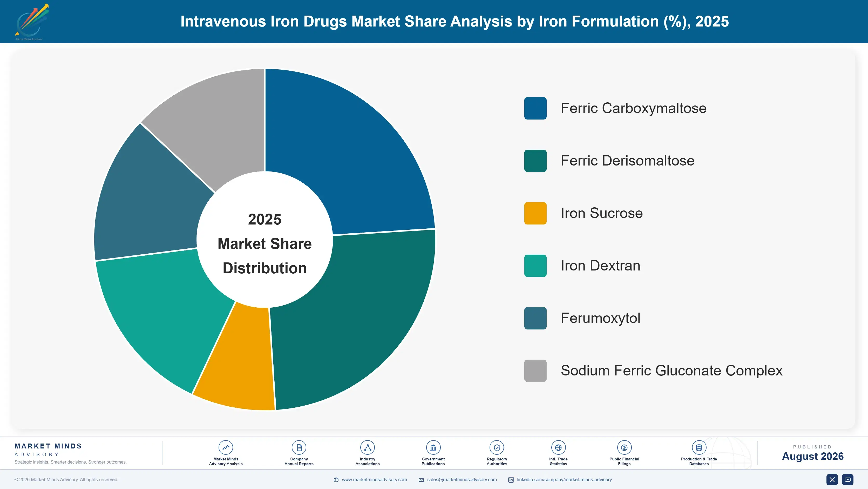Click the Iron Dextran legend swatch

(x=535, y=266)
